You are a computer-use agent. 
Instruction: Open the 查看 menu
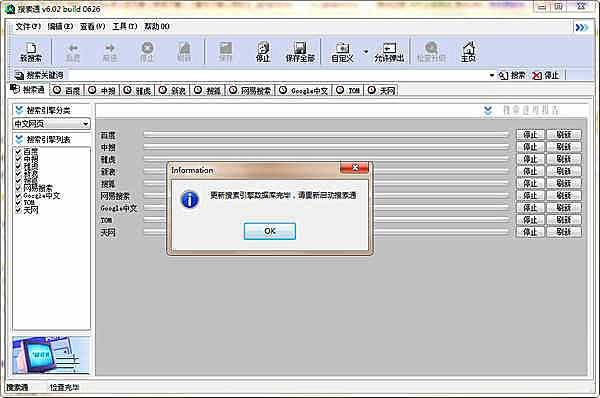pos(93,26)
